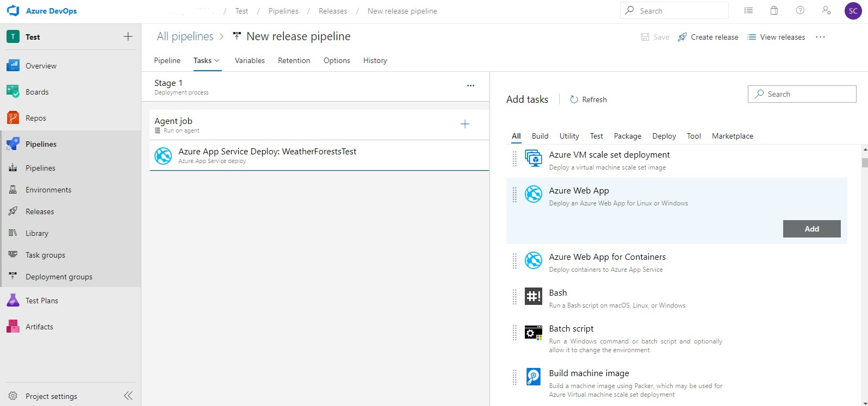The height and width of the screenshot is (406, 868).
Task: Open Releases in the sidebar
Action: coord(40,211)
